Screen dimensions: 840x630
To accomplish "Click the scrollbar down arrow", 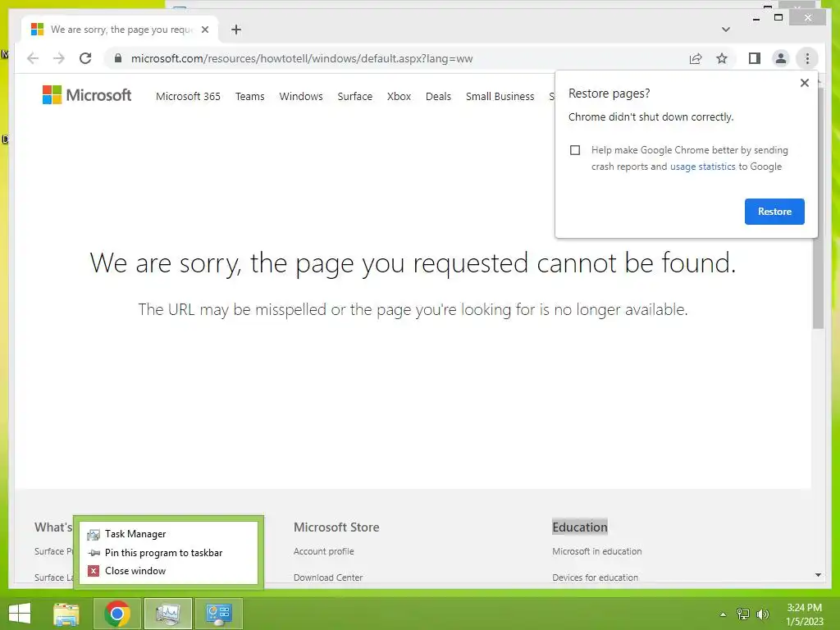I will (818, 575).
